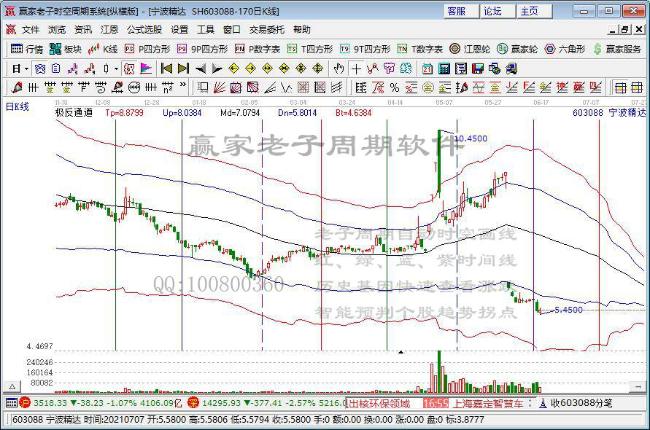Jump to the first bar icon
Image resolution: width=650 pixels, height=430 pixels.
(x=166, y=69)
